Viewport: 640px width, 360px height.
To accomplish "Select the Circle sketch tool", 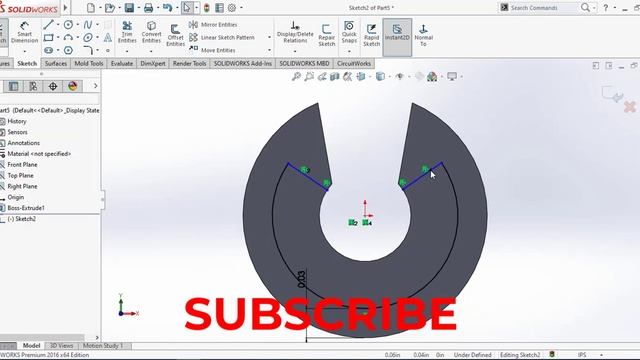I will [68, 24].
